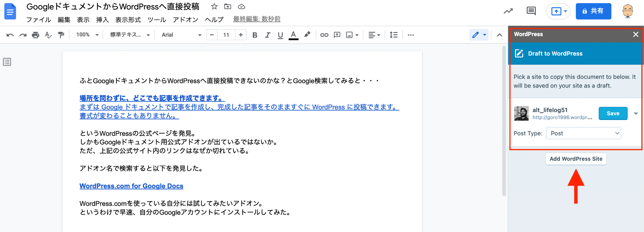Open the Post Type dropdown

[583, 133]
